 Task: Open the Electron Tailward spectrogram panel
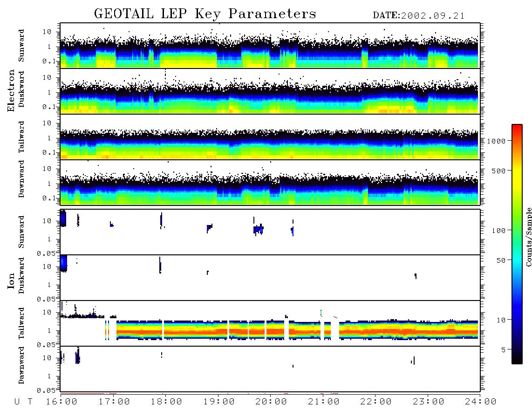(270, 137)
